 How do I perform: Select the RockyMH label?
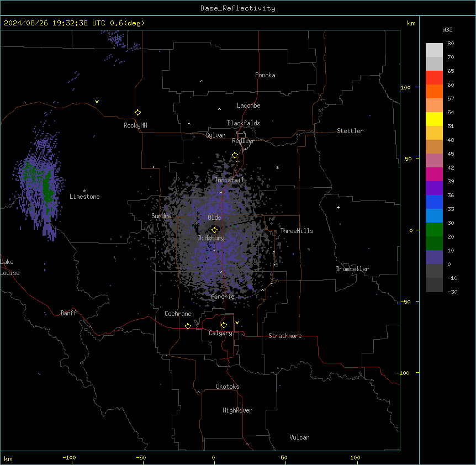tap(135, 125)
